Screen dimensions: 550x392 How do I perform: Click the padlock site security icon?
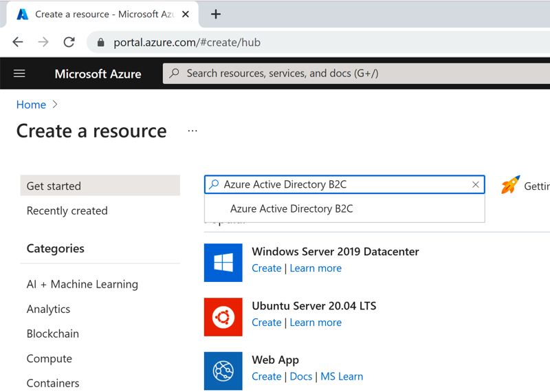pyautogui.click(x=100, y=43)
